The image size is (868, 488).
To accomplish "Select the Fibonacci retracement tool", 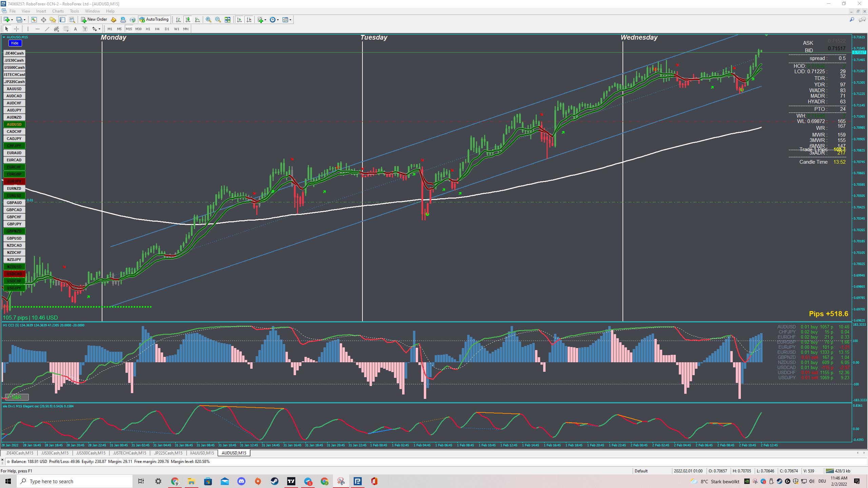I will [66, 29].
